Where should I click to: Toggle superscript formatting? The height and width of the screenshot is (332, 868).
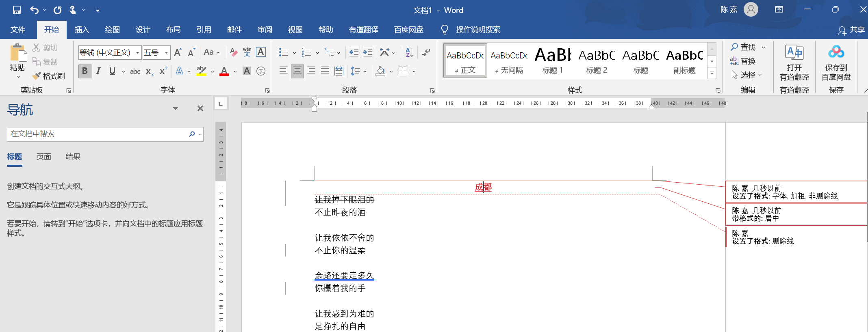163,71
